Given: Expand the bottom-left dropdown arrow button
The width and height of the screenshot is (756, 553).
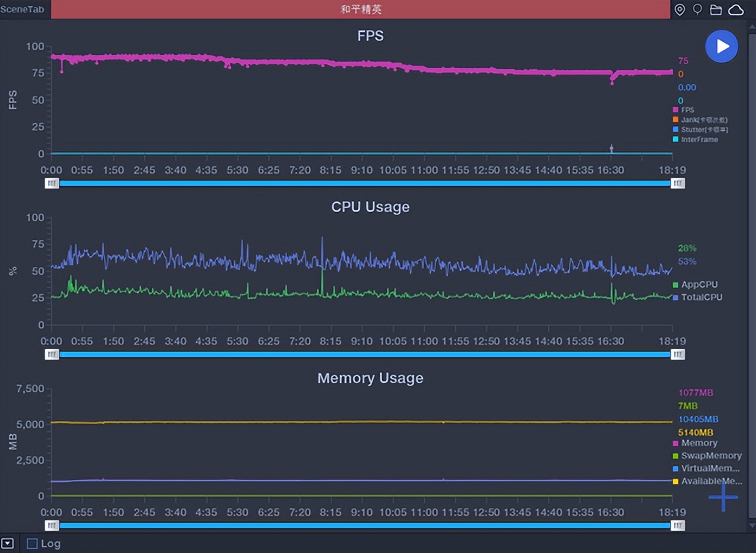Looking at the screenshot, I should pyautogui.click(x=7, y=544).
